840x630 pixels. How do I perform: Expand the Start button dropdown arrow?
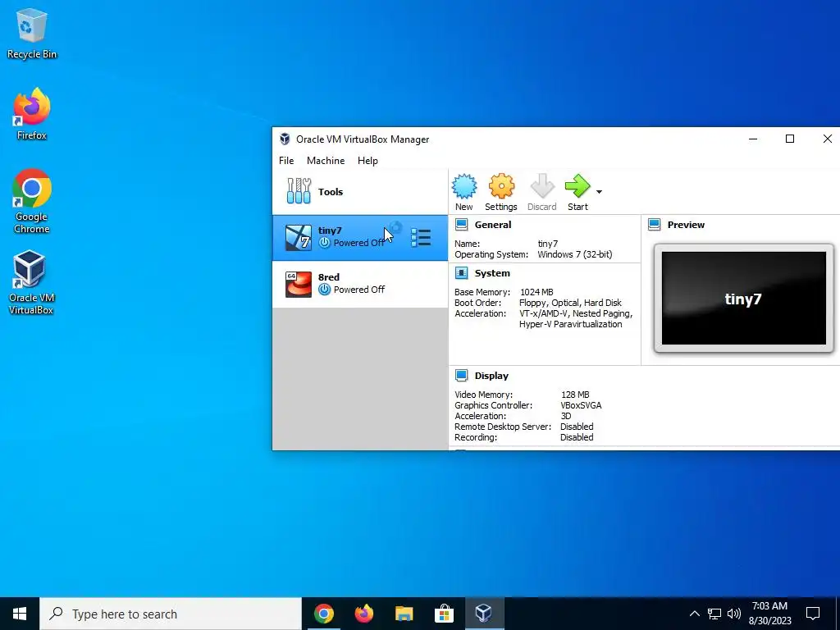(x=599, y=192)
